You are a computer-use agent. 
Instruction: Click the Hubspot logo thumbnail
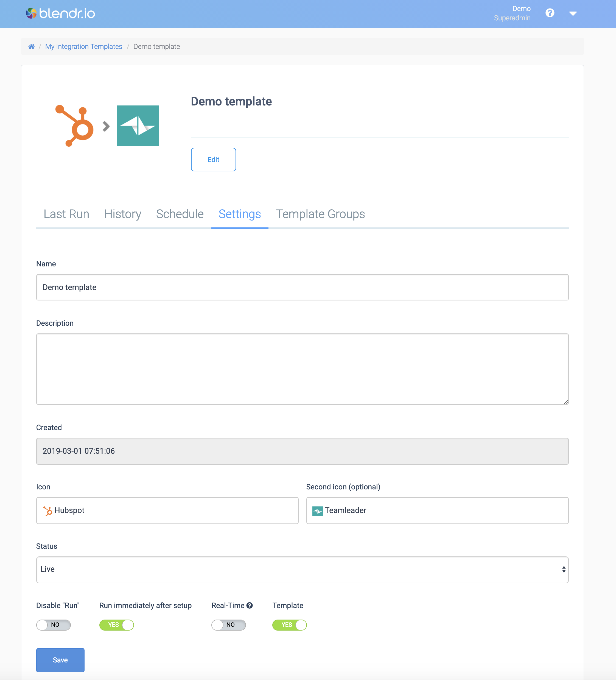pos(74,126)
